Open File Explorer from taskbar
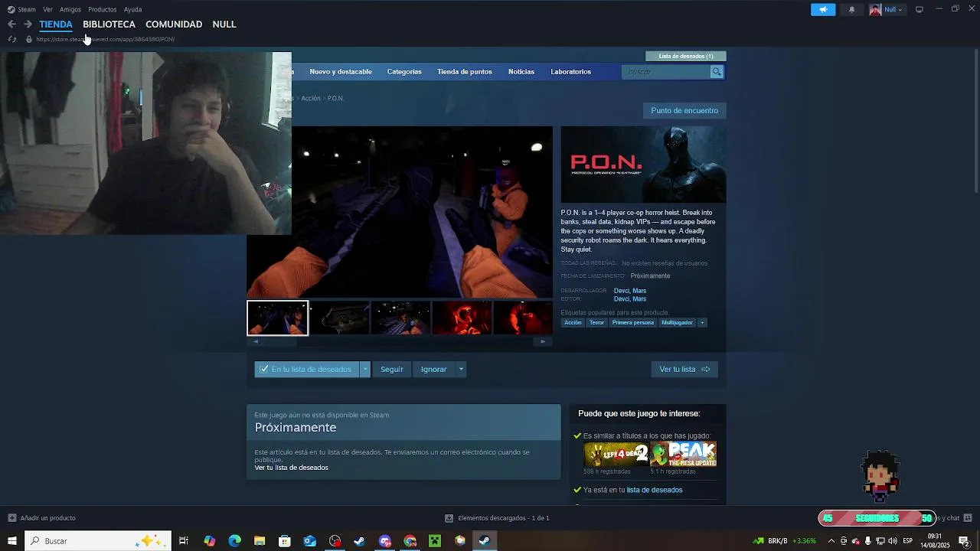This screenshot has height=551, width=980. tap(260, 541)
